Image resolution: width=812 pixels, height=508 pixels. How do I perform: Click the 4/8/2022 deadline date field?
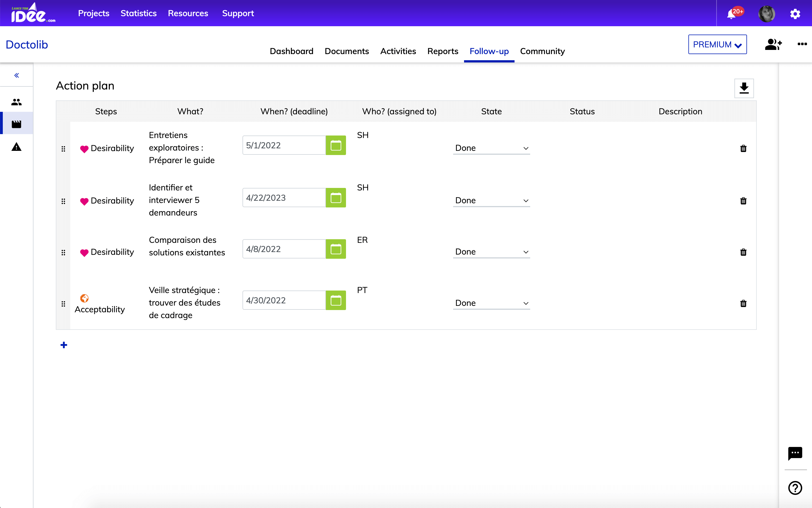point(284,249)
